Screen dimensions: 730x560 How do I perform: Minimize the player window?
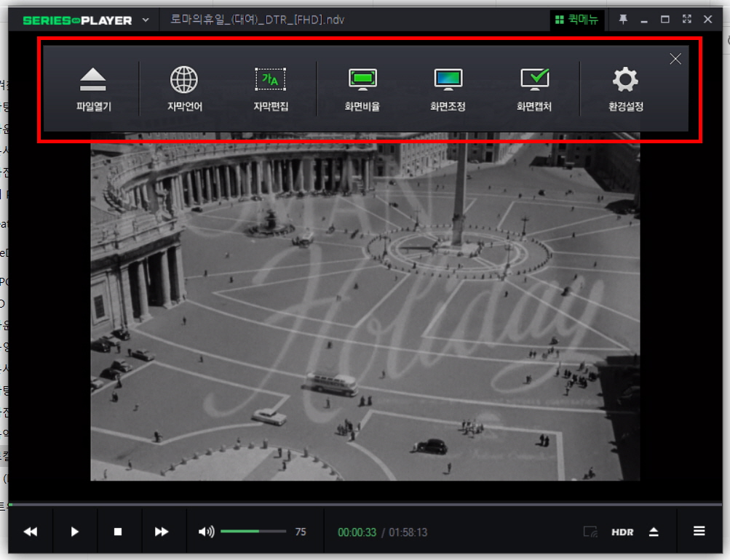644,20
